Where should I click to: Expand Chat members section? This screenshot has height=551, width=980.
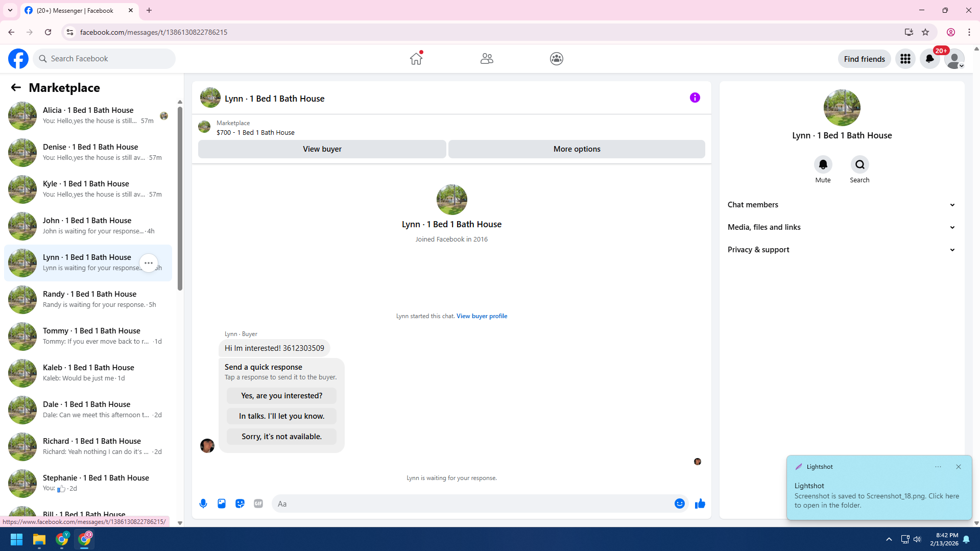click(x=842, y=205)
